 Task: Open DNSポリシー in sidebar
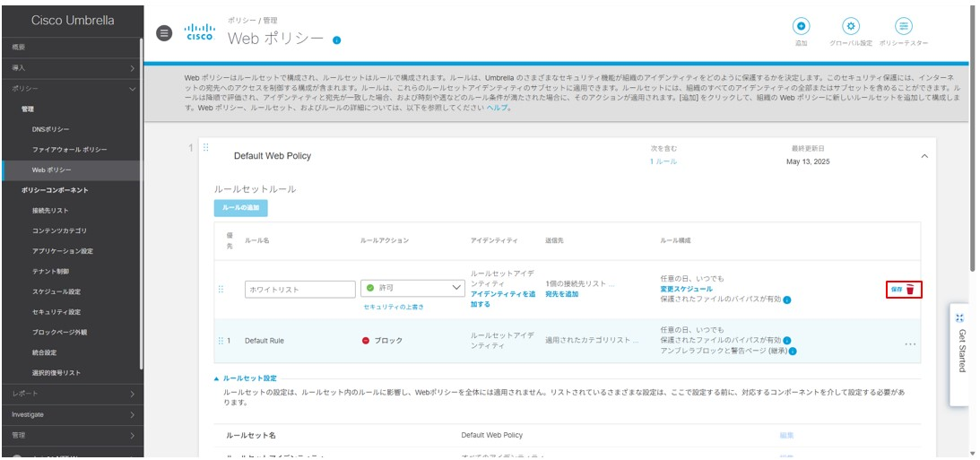point(50,129)
